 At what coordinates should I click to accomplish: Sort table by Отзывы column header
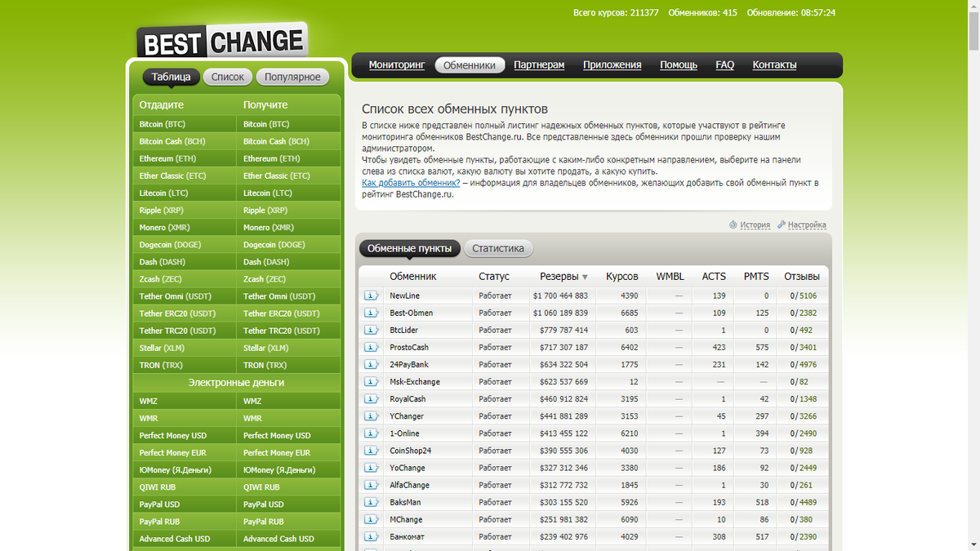tap(802, 276)
